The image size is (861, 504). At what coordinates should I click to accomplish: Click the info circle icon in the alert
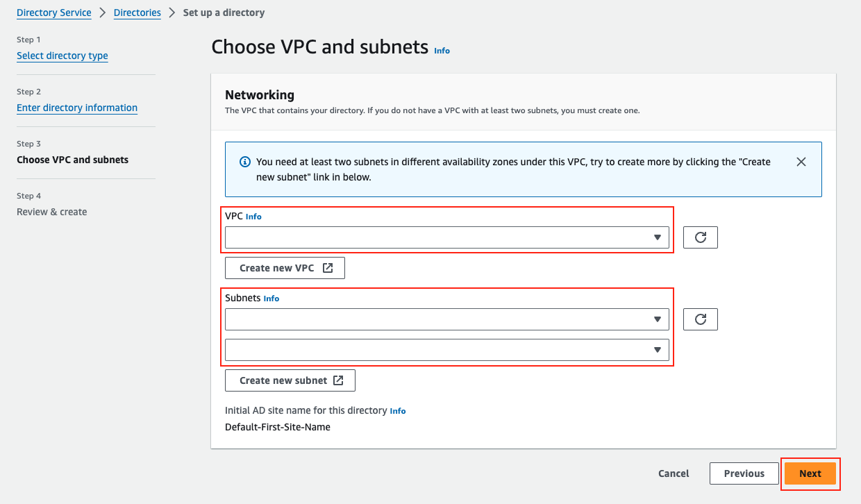point(244,162)
